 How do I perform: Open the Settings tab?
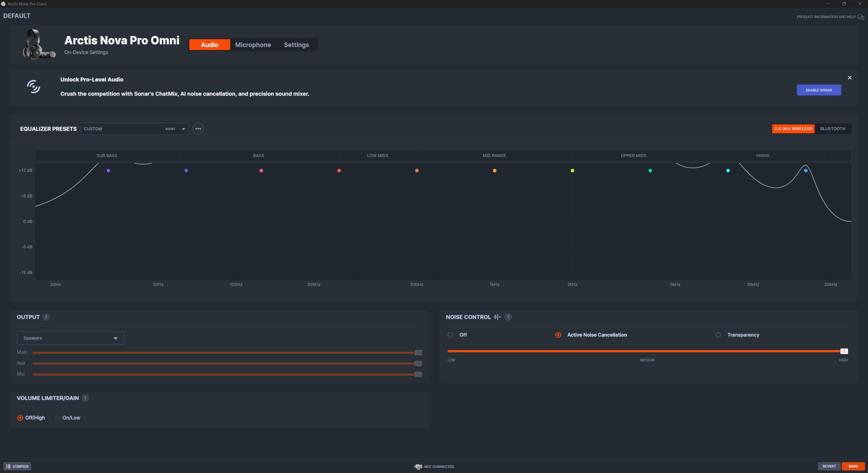click(x=296, y=44)
